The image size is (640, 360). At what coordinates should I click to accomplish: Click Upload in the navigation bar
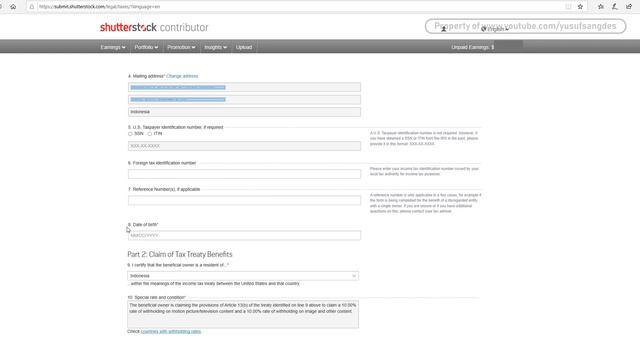coord(244,47)
